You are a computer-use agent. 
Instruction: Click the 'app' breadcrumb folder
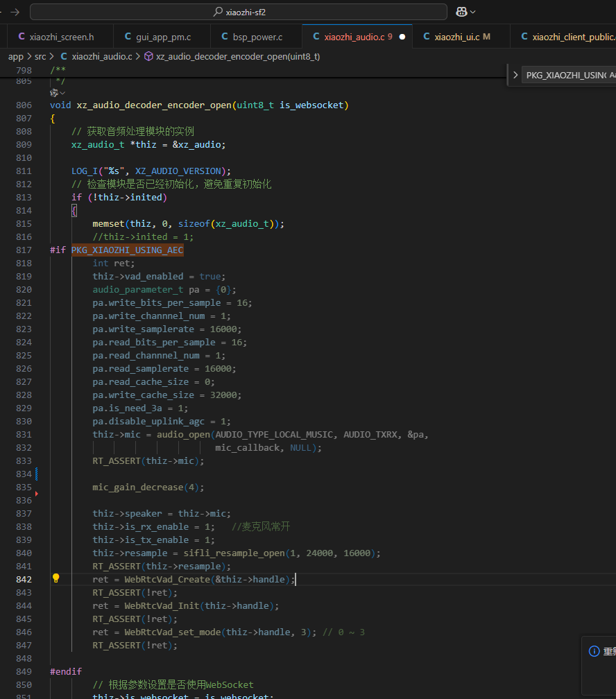pyautogui.click(x=15, y=56)
